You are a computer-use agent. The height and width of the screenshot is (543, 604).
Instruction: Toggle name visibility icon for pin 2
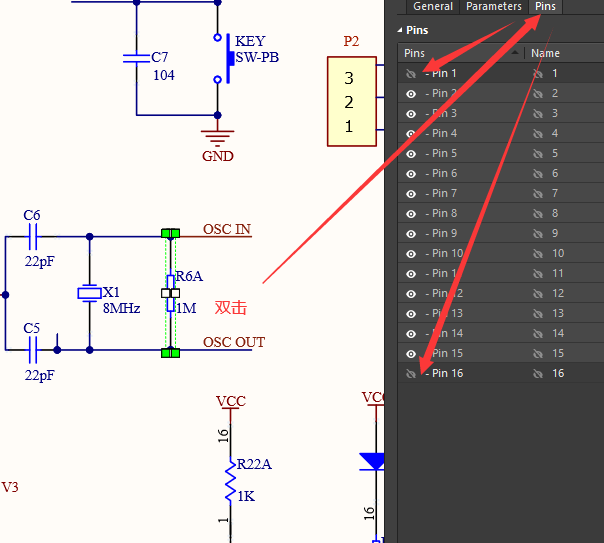pyautogui.click(x=538, y=94)
